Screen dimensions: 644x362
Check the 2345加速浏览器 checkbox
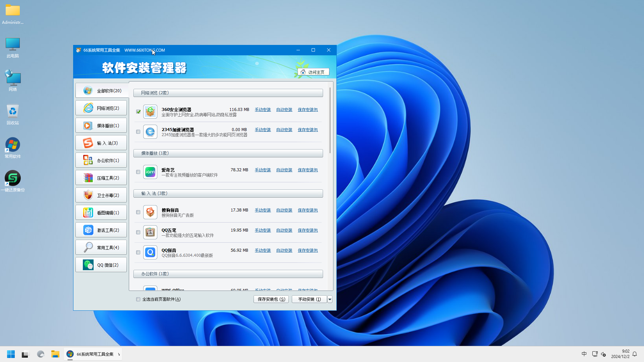click(x=138, y=132)
